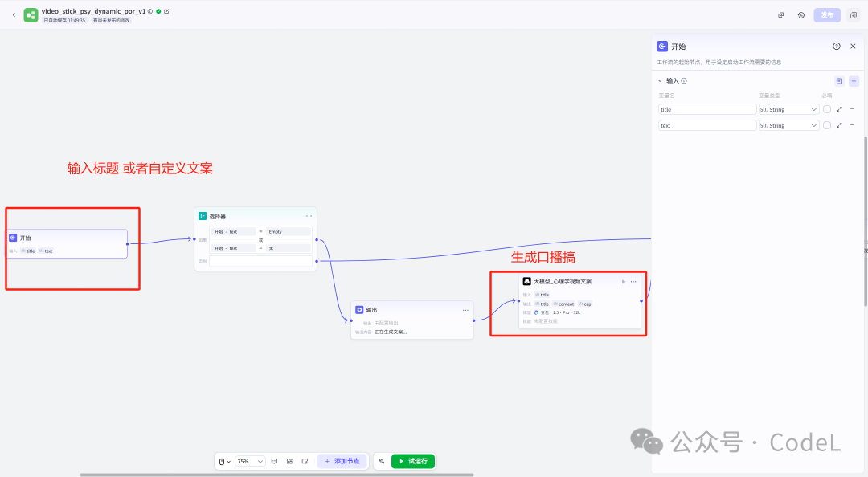Screen dimensions: 868x477
Task: Click the 有尚未发布的修改 status label
Action: tap(111, 20)
